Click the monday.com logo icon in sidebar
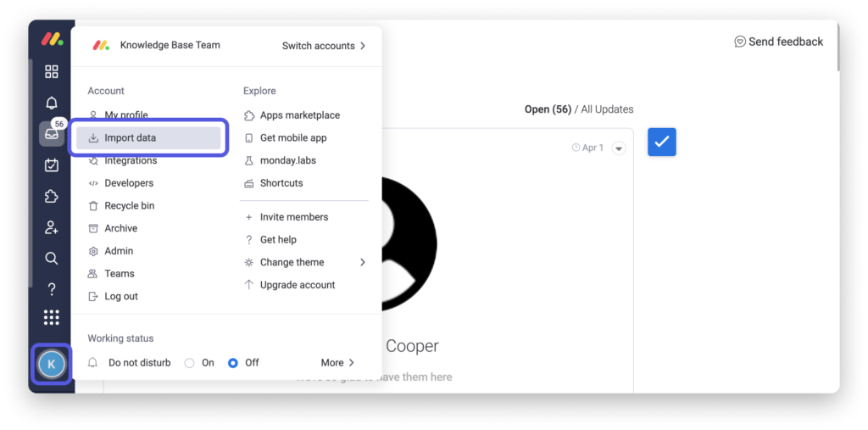 tap(52, 40)
